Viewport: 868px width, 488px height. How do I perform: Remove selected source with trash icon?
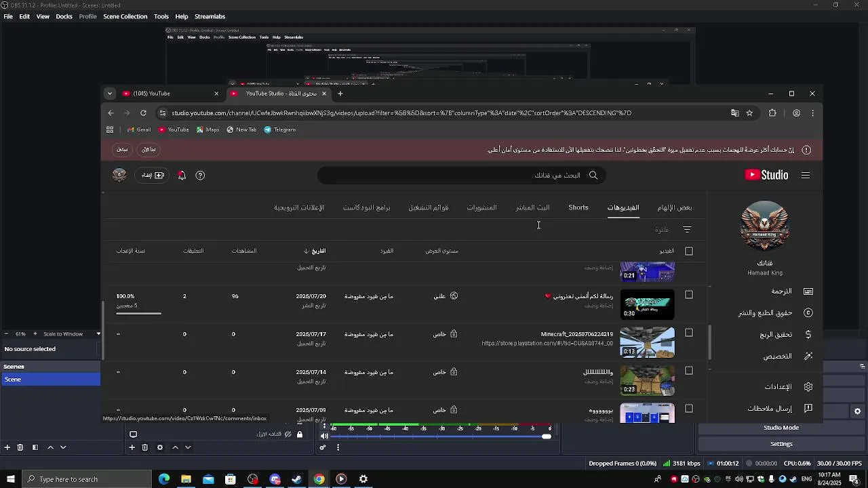(x=145, y=447)
